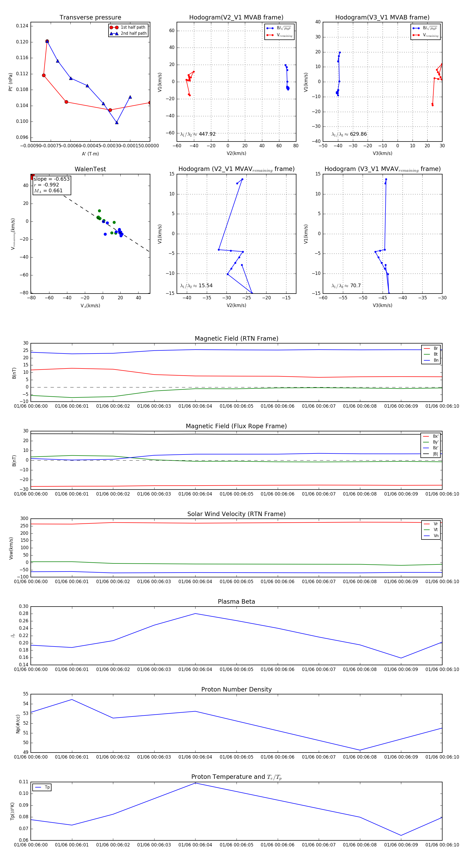Click the "Plasma Beta" plot title
The image size is (473, 868).
point(236,602)
